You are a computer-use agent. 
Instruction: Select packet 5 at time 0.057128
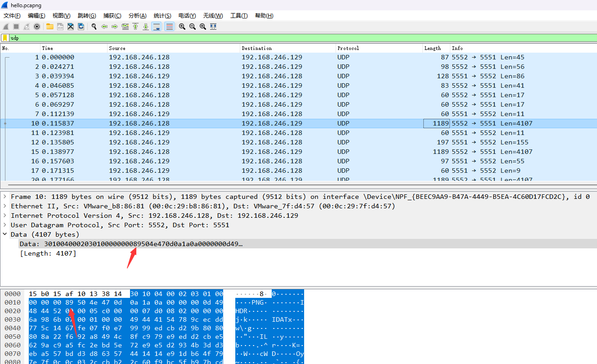(298, 95)
